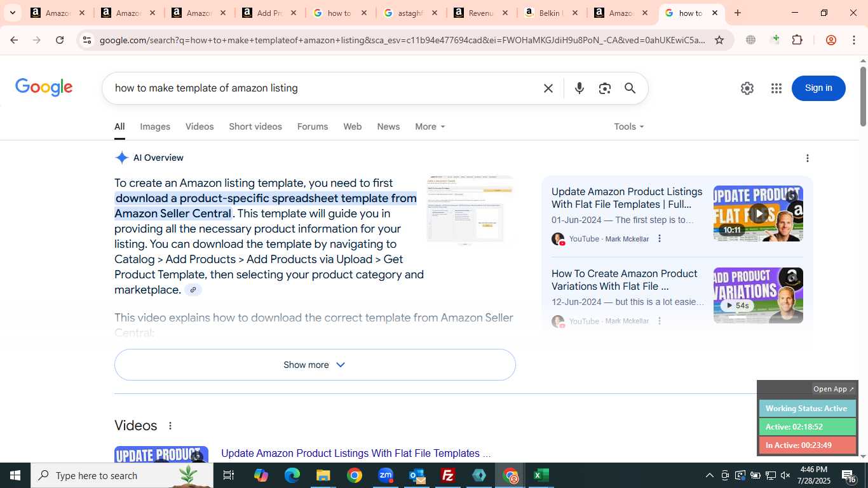Image resolution: width=868 pixels, height=488 pixels.
Task: Click the translate icon in the toolbar
Action: click(x=751, y=40)
